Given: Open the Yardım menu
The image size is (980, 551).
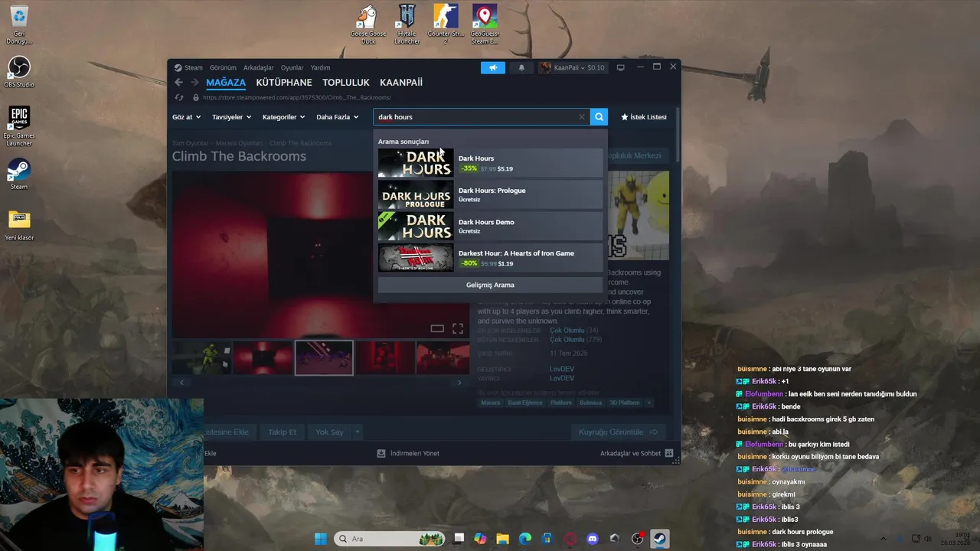Looking at the screenshot, I should click(320, 67).
